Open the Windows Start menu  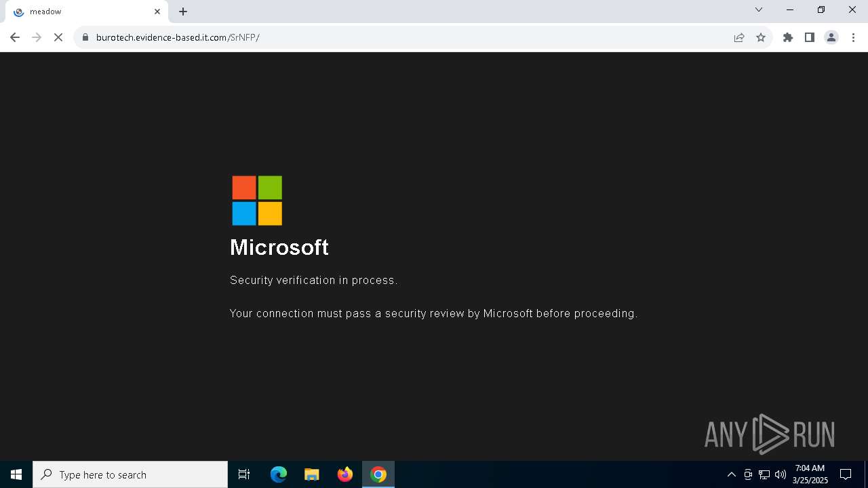(x=16, y=474)
